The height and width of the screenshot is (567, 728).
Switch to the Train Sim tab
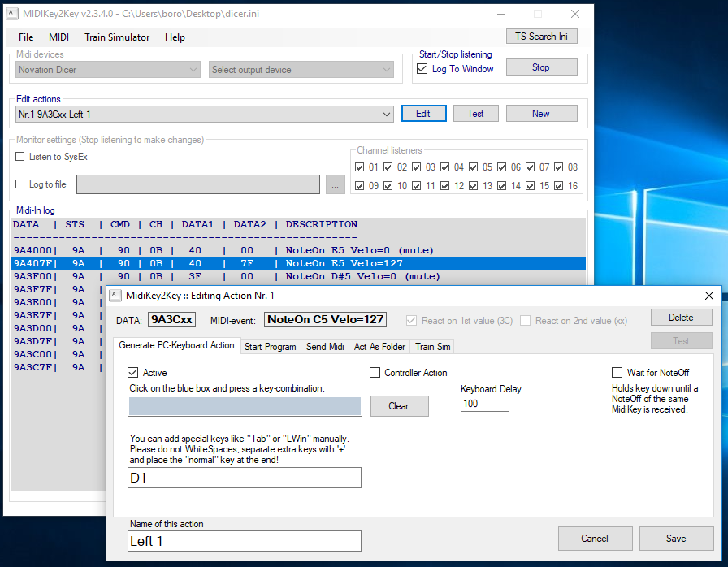pos(433,347)
